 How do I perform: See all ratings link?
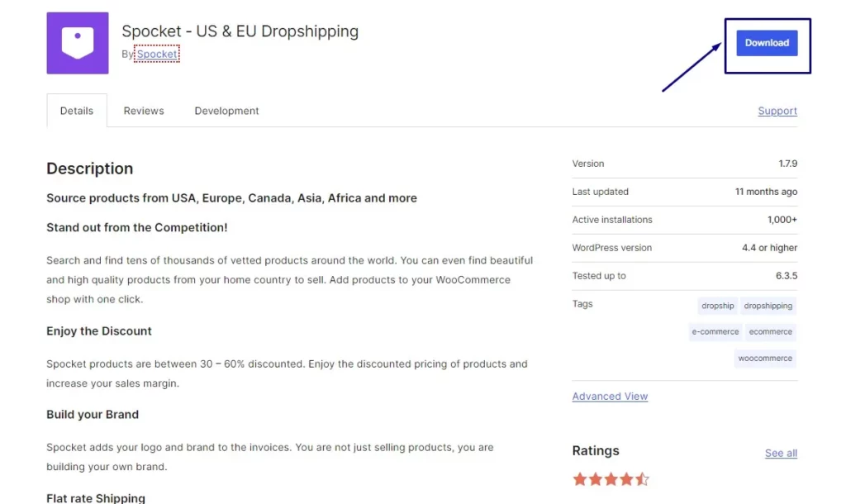(x=781, y=454)
